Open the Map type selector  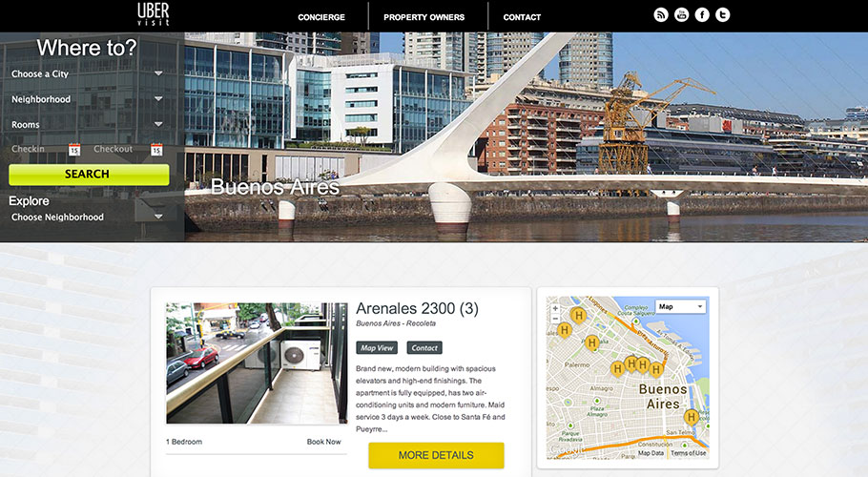[680, 306]
